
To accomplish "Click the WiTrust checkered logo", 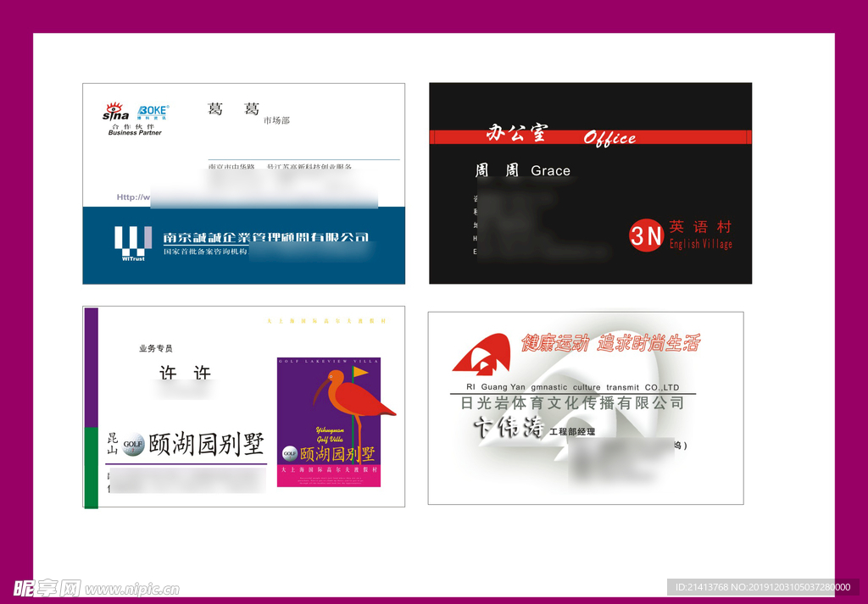I will (133, 241).
